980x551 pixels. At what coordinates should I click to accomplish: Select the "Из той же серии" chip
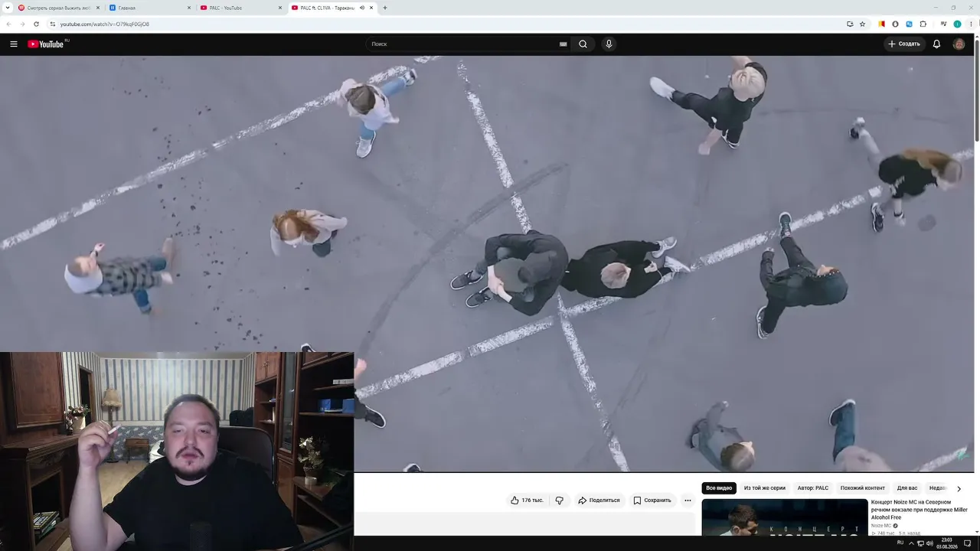pyautogui.click(x=765, y=488)
